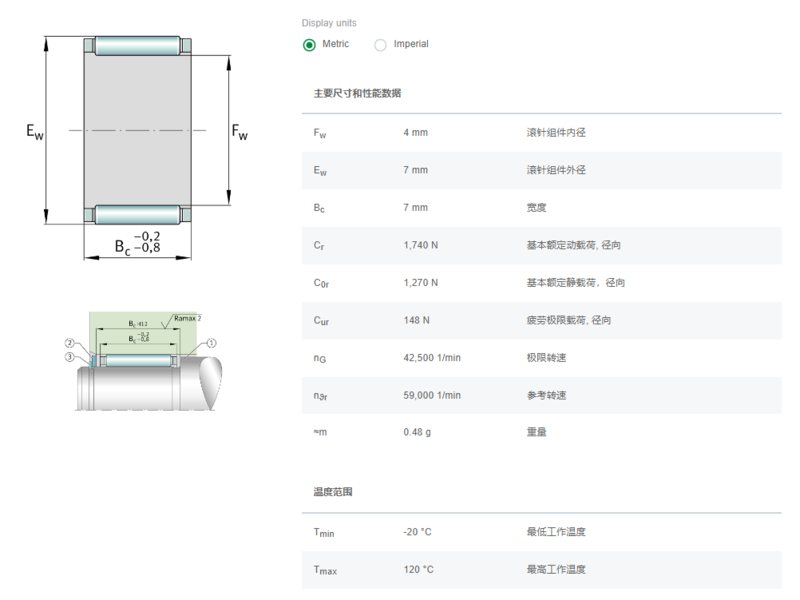Viewport: 800px width, 600px height.
Task: Click the Ew 7 mm table row
Action: tap(541, 170)
